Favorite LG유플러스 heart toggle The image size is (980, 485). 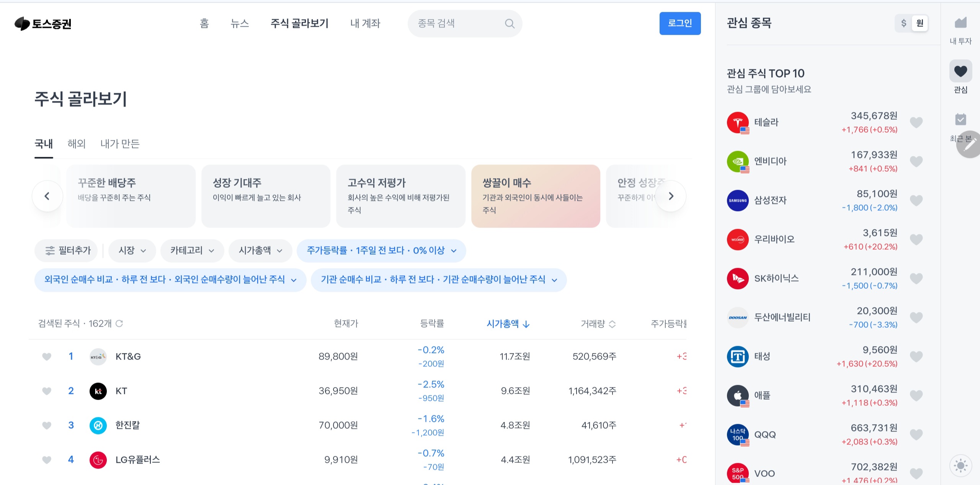click(47, 460)
